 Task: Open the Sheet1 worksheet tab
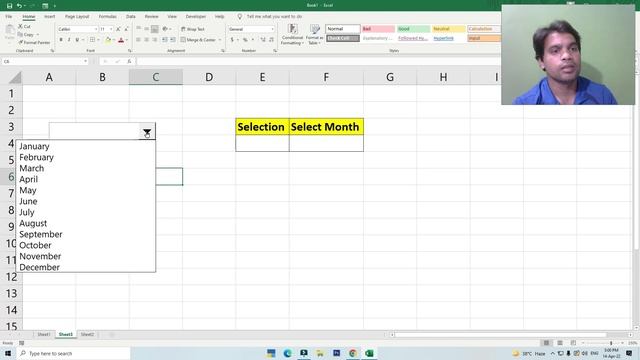pos(44,334)
